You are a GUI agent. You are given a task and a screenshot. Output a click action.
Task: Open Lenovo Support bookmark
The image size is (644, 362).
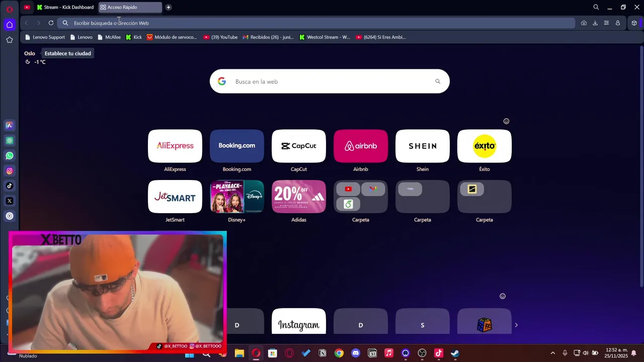[45, 37]
